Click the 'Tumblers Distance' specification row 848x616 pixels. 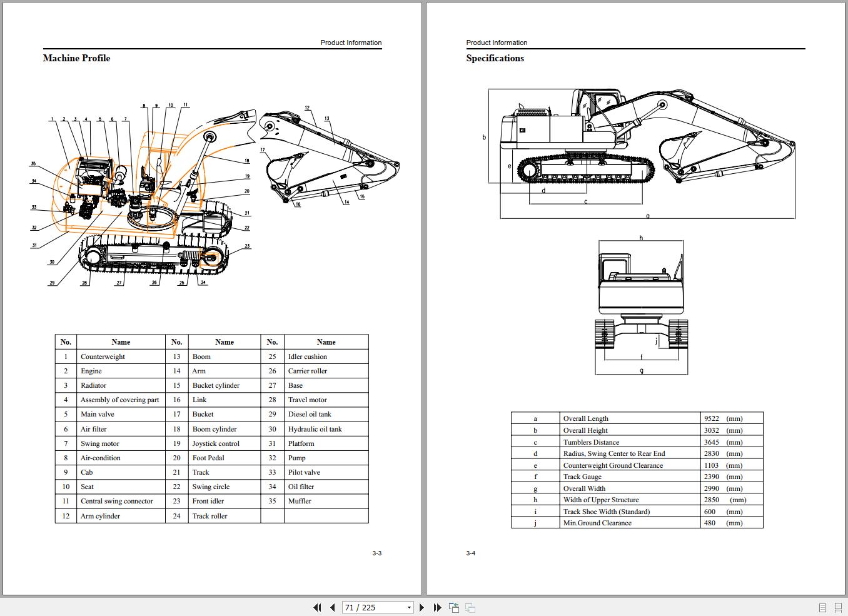637,442
